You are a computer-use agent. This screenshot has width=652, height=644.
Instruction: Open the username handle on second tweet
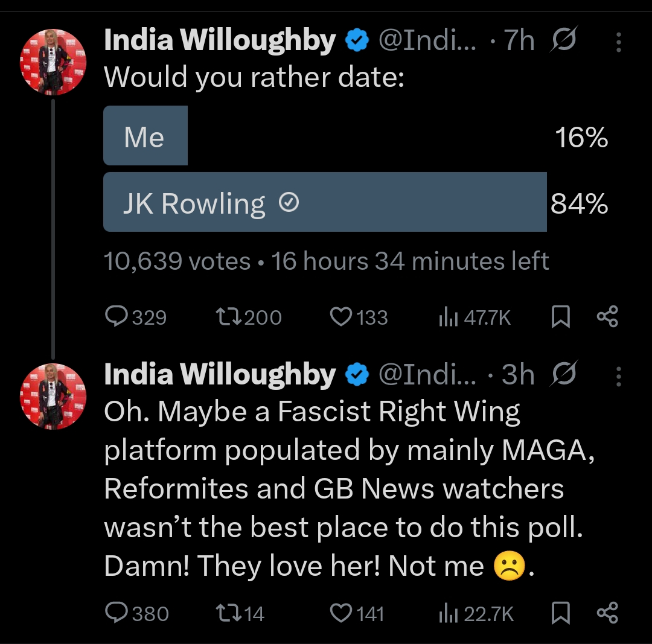click(x=427, y=375)
